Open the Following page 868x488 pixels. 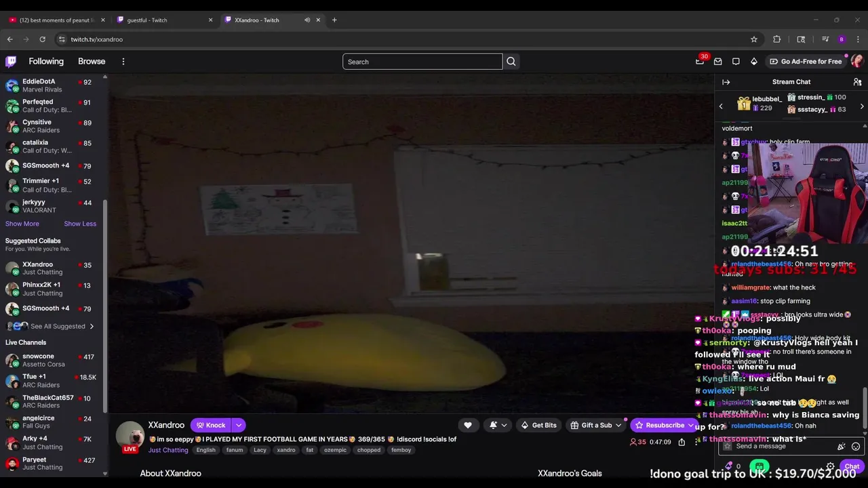(46, 62)
